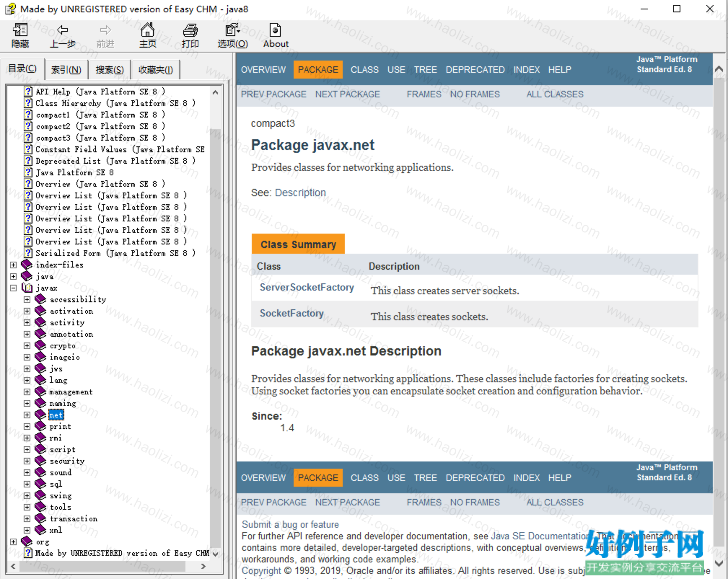The height and width of the screenshot is (579, 728).
Task: Open the ServerSocketFactory class link
Action: [x=307, y=287]
